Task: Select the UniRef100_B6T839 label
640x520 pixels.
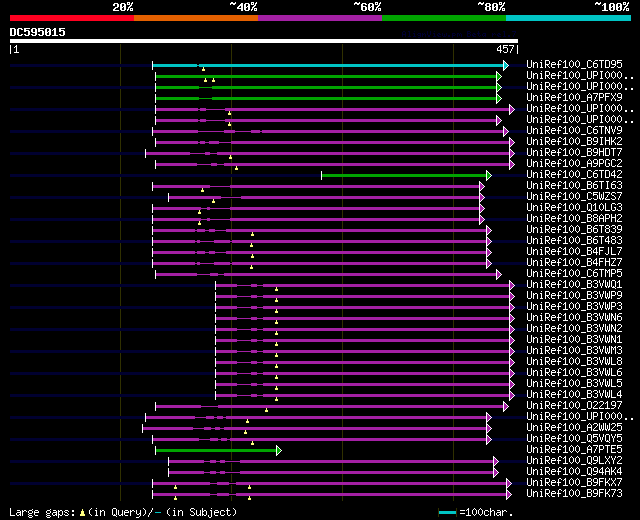Action: 574,230
